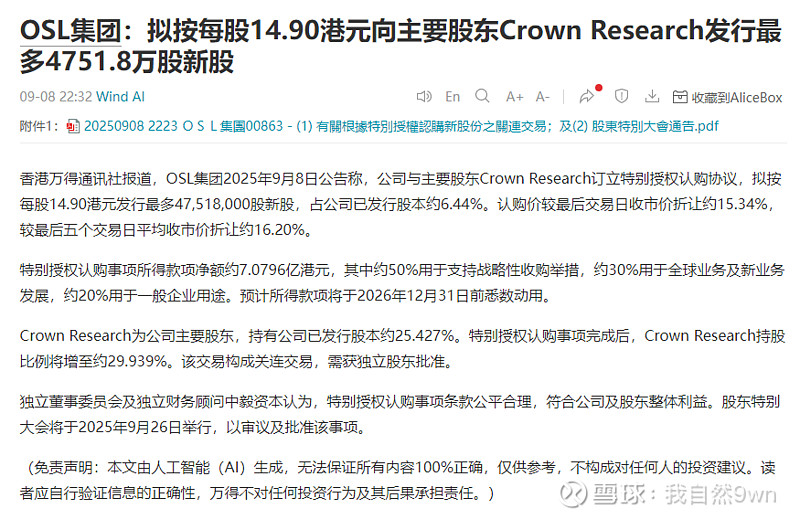Click the read-aloud speaker icon
The height and width of the screenshot is (519, 800).
[x=423, y=96]
